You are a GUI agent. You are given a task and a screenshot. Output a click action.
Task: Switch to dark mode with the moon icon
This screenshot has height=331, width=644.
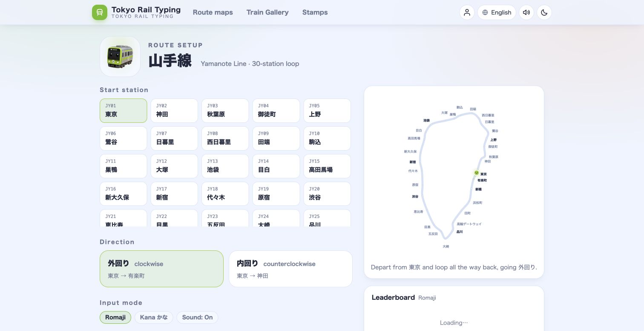pos(544,12)
